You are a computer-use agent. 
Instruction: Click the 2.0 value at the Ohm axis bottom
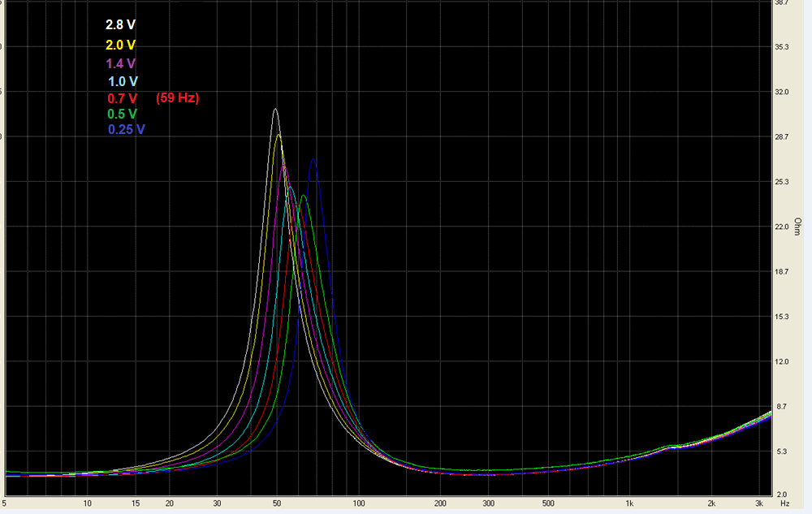[781, 495]
